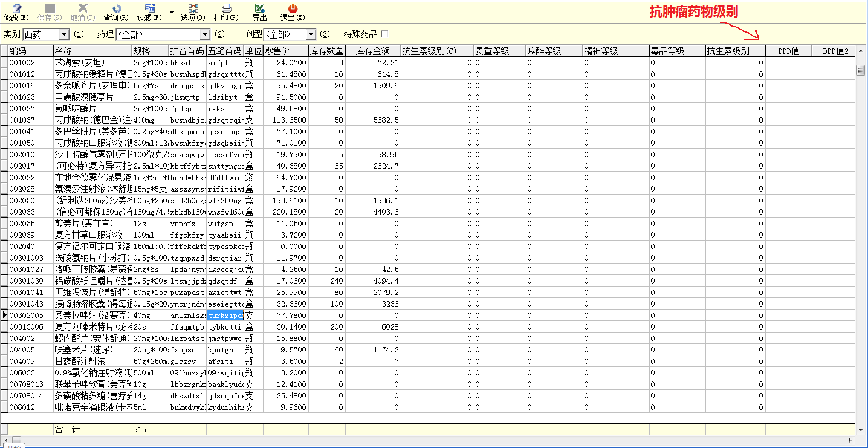The width and height of the screenshot is (868, 448).
Task: Select the stock quantity 240
Action: point(327,281)
